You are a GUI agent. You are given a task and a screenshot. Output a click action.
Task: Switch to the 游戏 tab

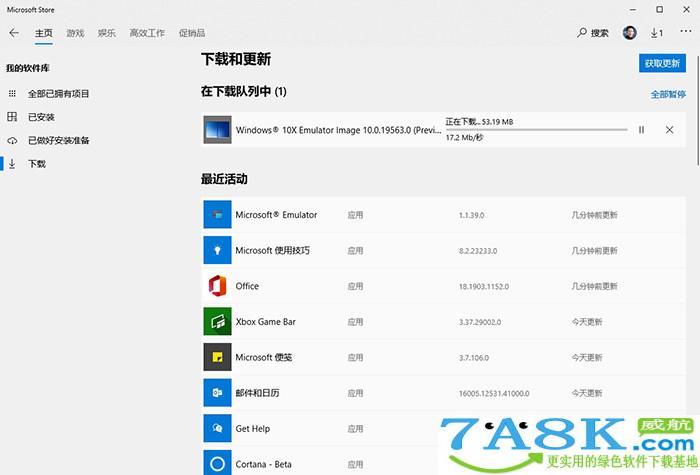point(75,33)
